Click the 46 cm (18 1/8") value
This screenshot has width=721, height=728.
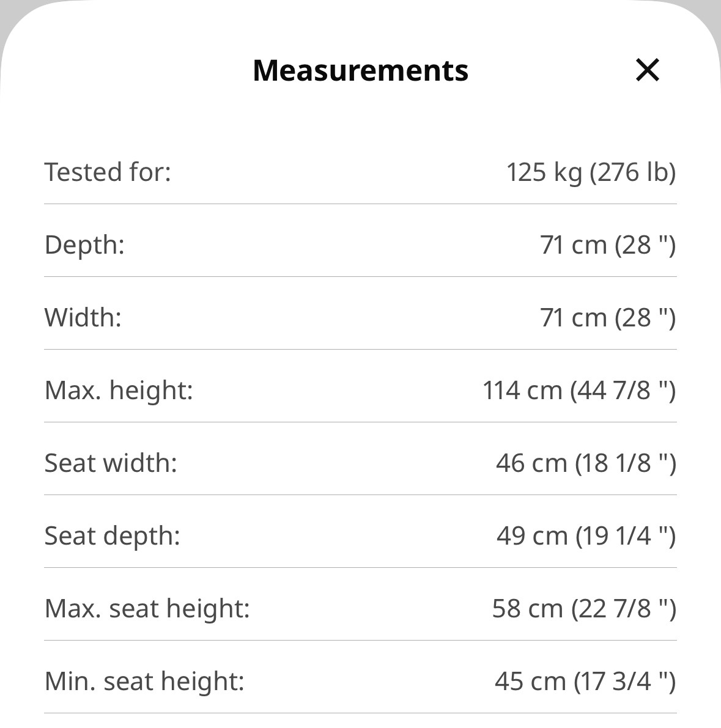point(586,463)
